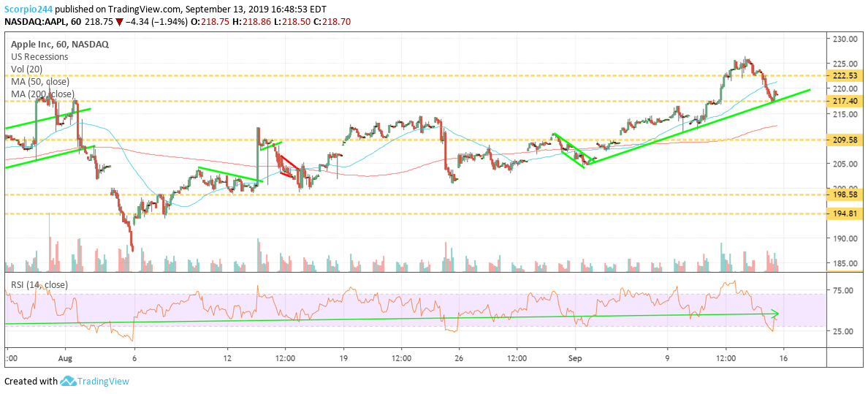Click the Vol (20) indicator label
The image size is (868, 394).
pyautogui.click(x=26, y=69)
